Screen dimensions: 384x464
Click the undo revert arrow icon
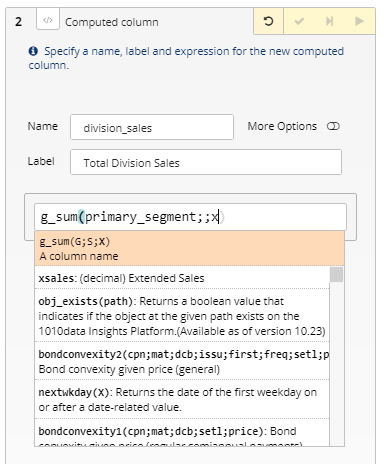tap(268, 21)
